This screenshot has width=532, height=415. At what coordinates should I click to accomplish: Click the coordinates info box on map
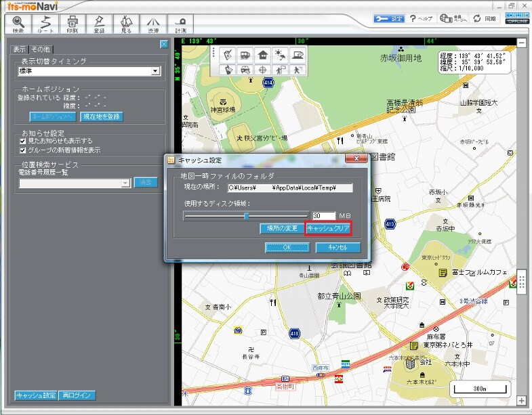474,62
